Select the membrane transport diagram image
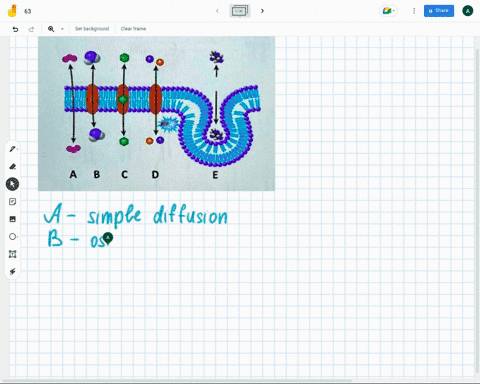480x384 pixels. (156, 113)
